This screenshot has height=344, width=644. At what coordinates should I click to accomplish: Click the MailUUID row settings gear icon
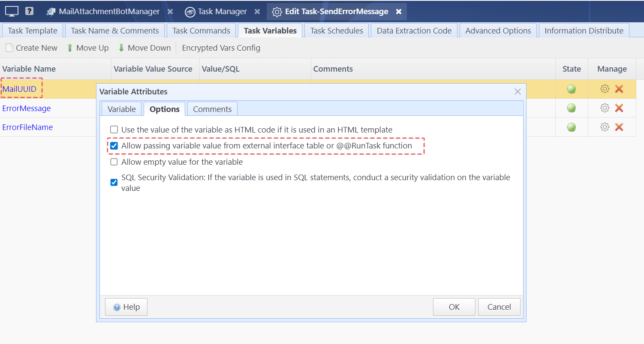pyautogui.click(x=605, y=89)
